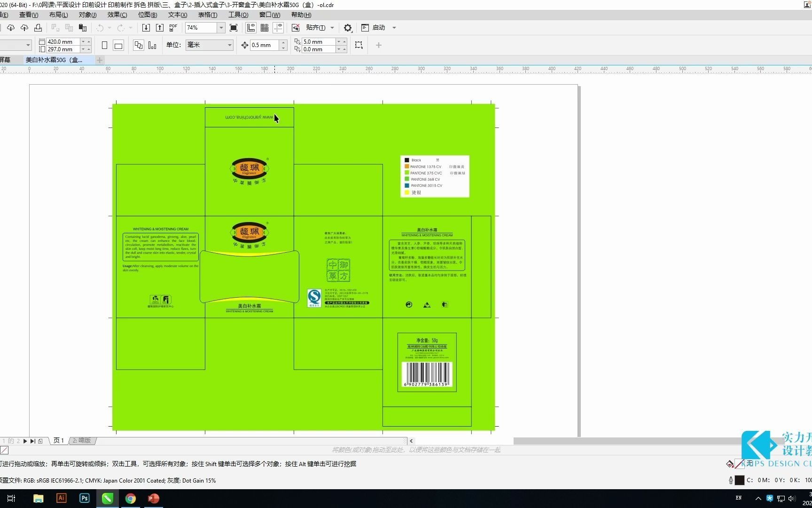The image size is (812, 508).
Task: Expand the 启动 launch dropdown arrow
Action: click(394, 28)
